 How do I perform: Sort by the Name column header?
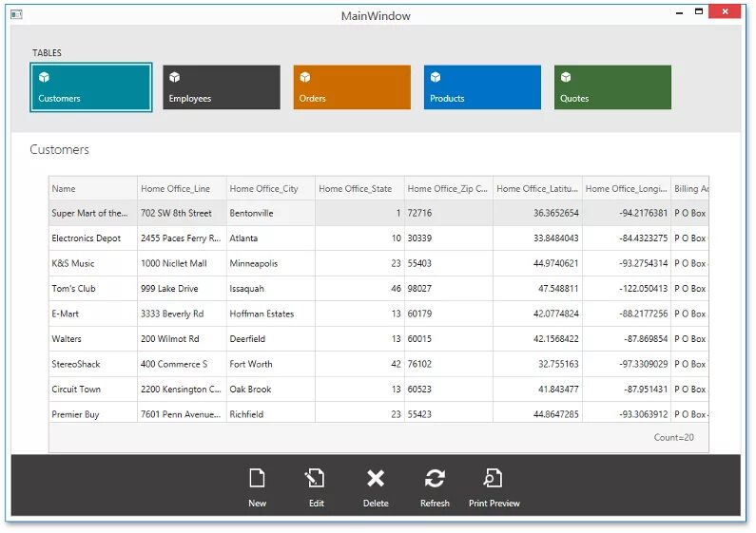(93, 188)
